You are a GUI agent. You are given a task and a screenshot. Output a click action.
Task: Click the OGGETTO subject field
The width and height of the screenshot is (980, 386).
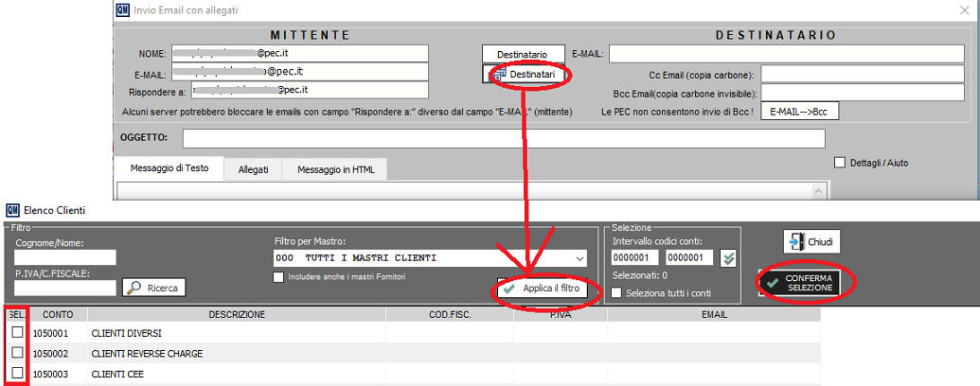coord(503,139)
